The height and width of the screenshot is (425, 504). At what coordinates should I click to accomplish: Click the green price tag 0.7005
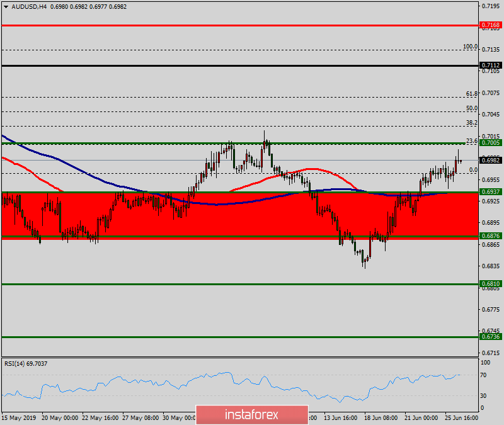click(490, 143)
